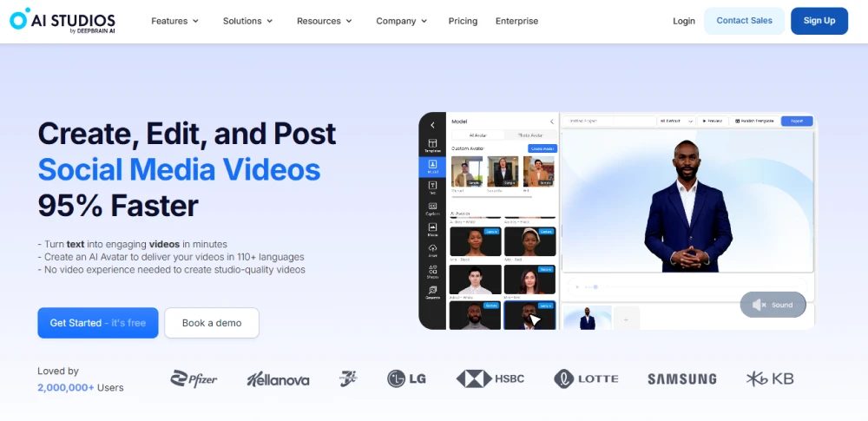This screenshot has height=421, width=868.
Task: Select the highlighted avatar with blue border
Action: tap(529, 316)
